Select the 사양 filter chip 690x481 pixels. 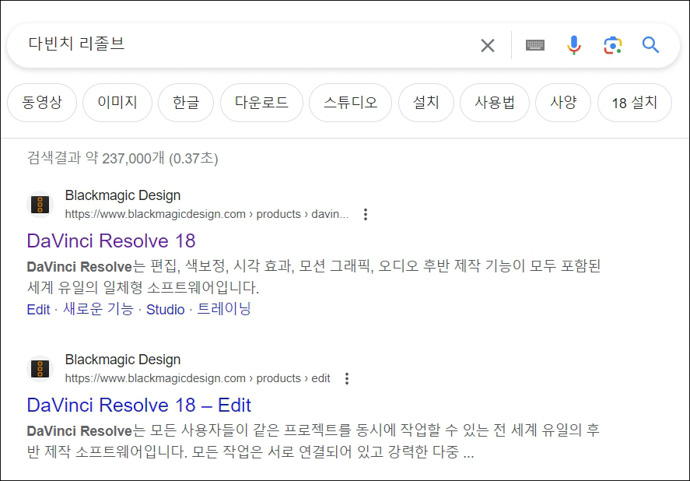point(563,103)
